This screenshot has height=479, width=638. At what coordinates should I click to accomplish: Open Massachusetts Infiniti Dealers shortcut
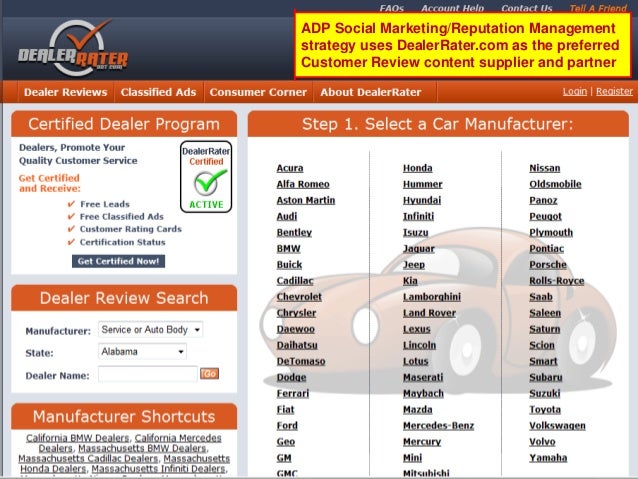pyautogui.click(x=158, y=469)
